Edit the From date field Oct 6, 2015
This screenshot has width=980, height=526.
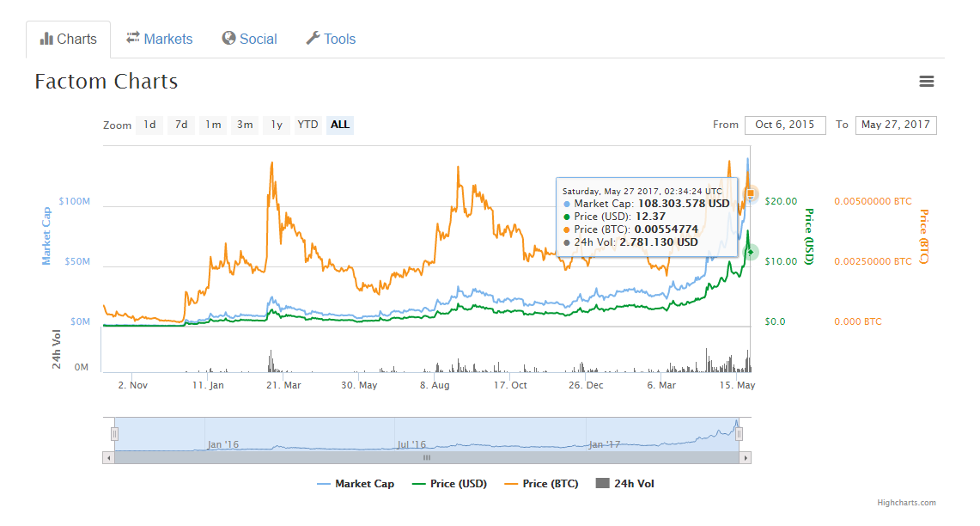785,125
